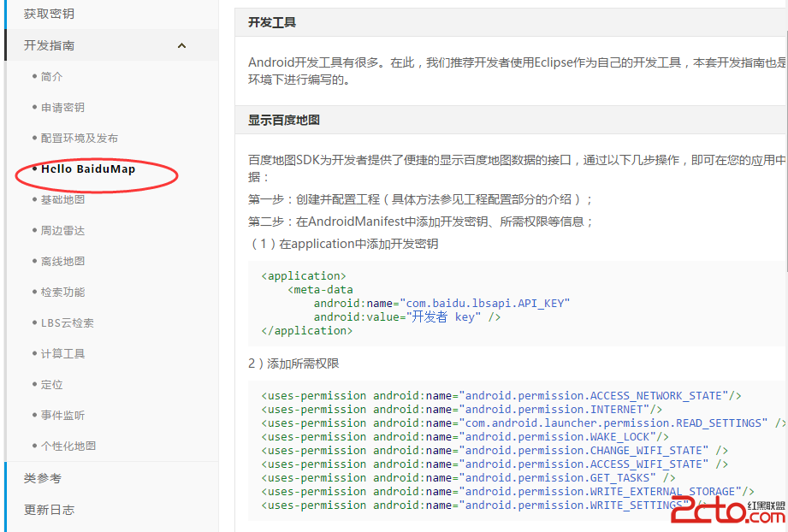Viewport: 788px width, 532px height.
Task: Expand the 类参考 sidebar section
Action: [x=43, y=478]
